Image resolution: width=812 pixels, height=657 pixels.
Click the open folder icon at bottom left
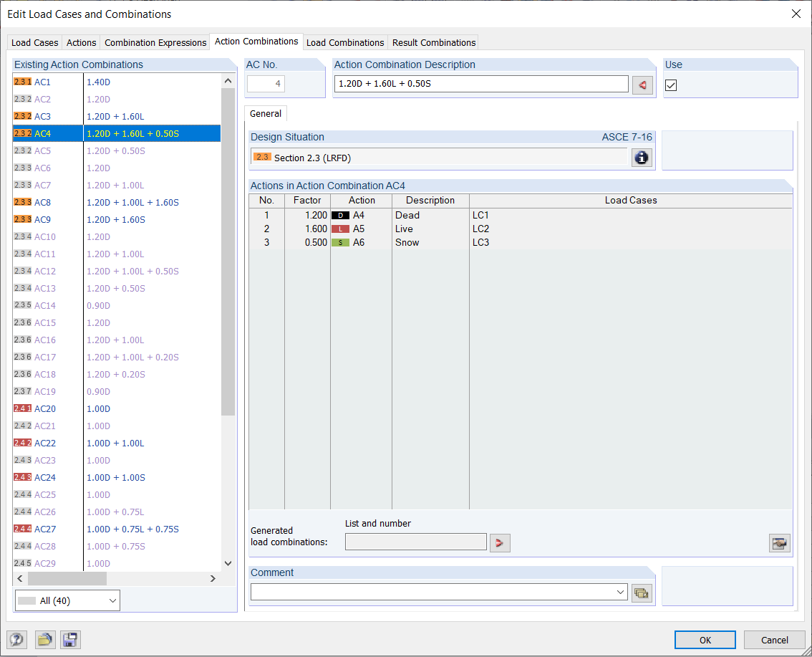pyautogui.click(x=45, y=640)
